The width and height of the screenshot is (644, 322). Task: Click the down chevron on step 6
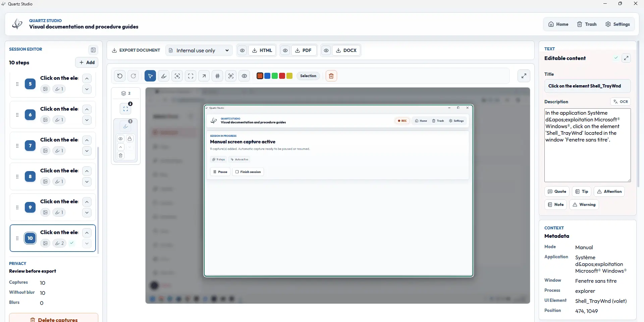click(x=87, y=120)
